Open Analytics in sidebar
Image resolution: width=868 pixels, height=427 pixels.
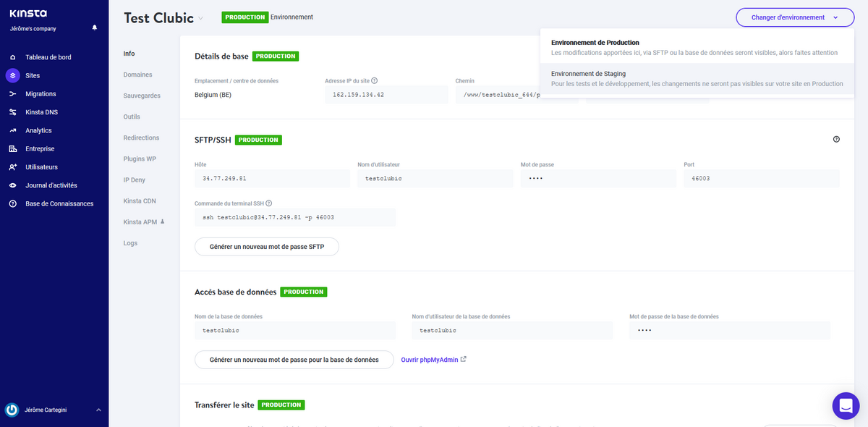pos(38,130)
